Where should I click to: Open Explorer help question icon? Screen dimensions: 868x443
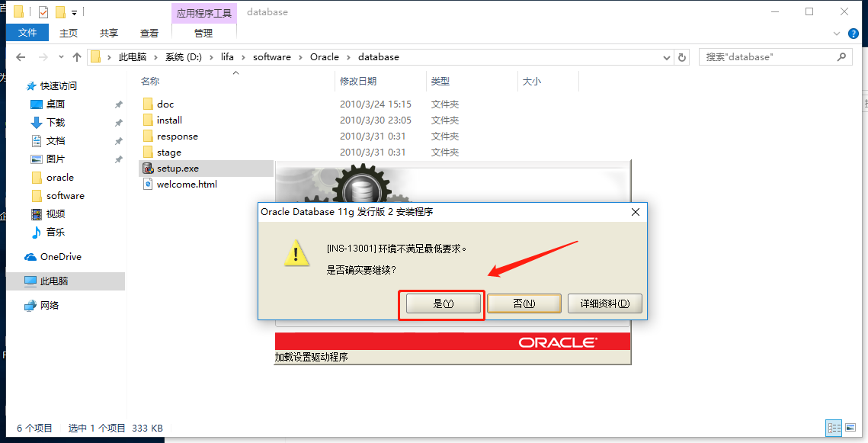[854, 34]
